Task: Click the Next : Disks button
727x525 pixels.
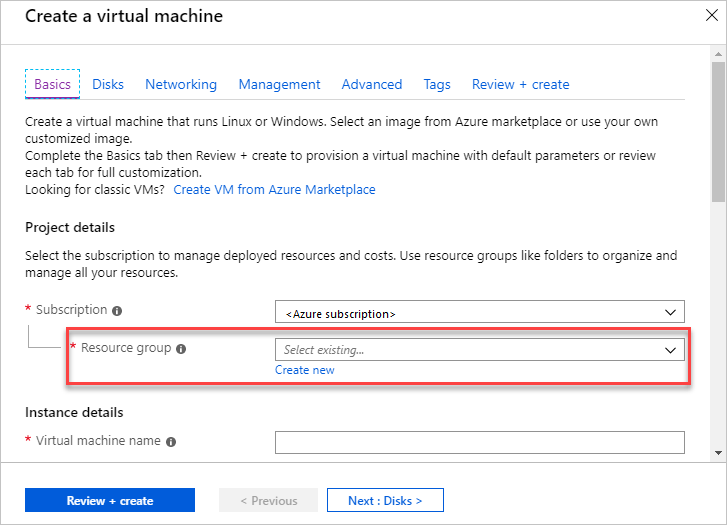Action: click(385, 500)
